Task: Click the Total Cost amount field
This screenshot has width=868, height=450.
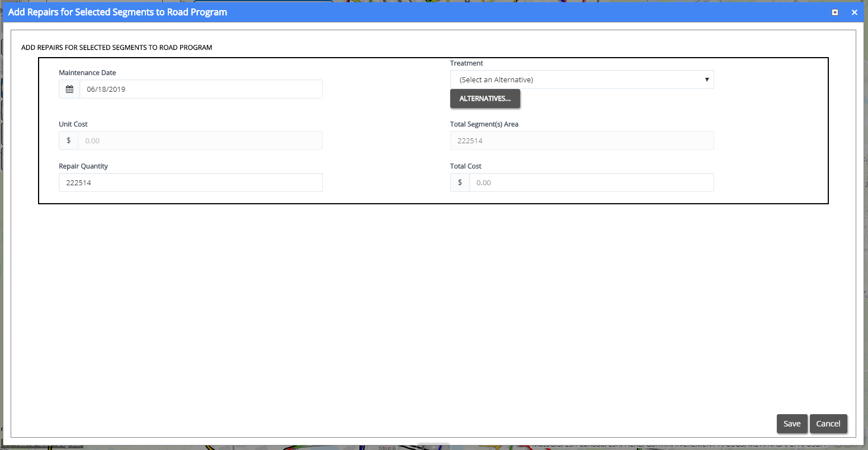Action: click(x=591, y=182)
